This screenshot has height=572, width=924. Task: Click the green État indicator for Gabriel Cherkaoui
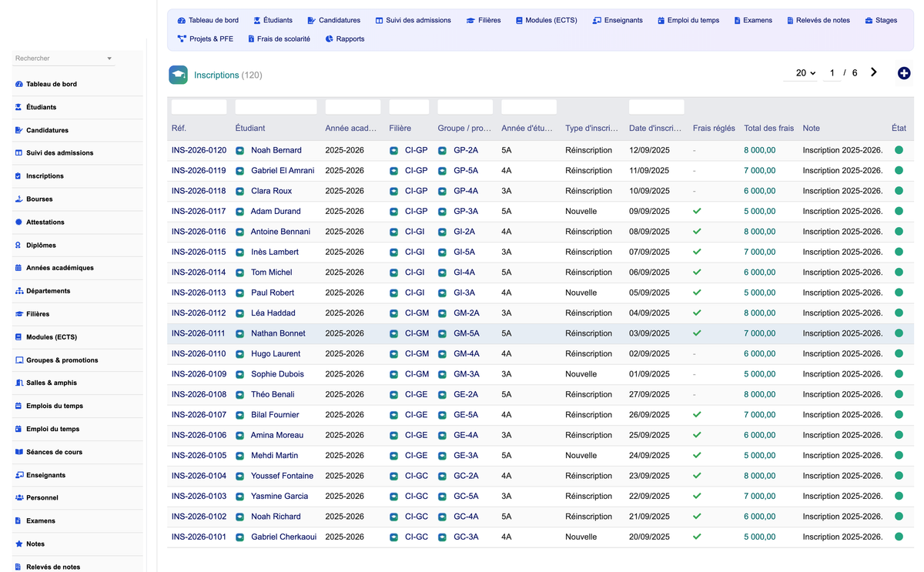899,537
